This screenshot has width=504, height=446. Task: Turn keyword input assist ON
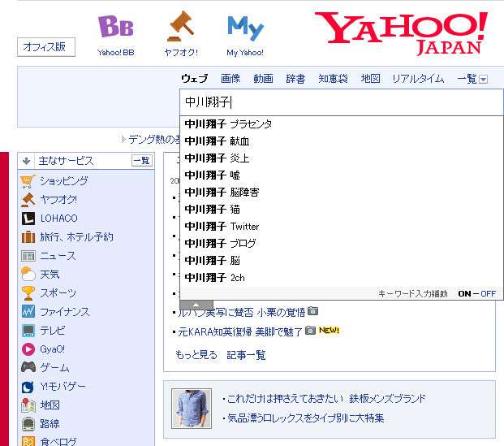coord(464,293)
